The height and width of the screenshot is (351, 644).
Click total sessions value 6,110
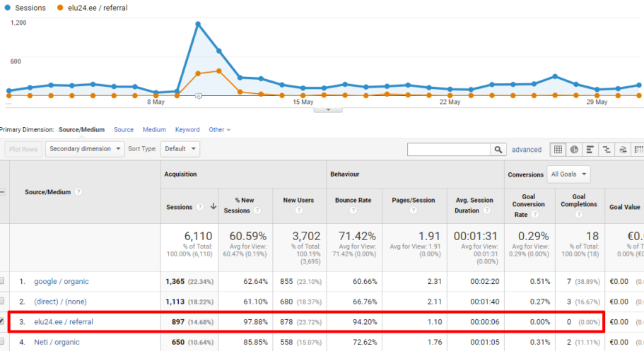199,236
